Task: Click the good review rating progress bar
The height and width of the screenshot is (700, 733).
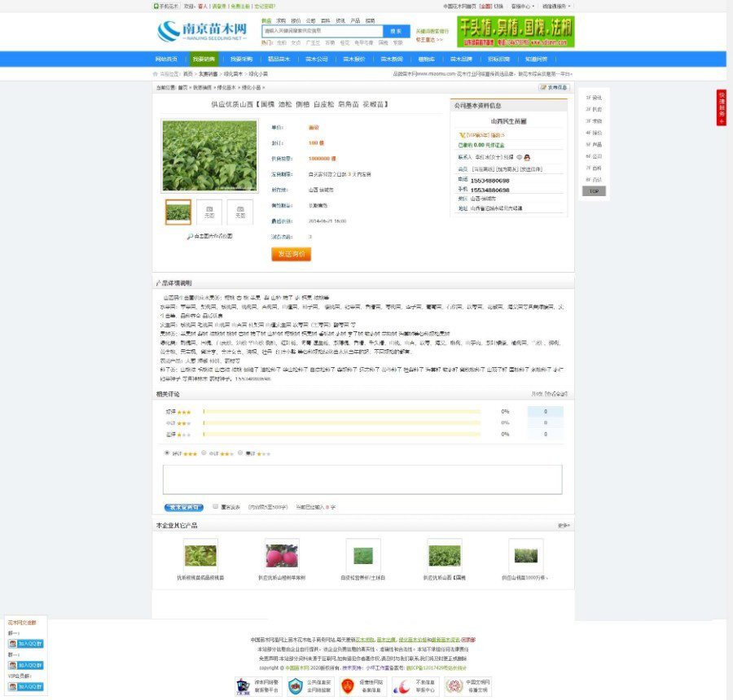Action: [342, 412]
